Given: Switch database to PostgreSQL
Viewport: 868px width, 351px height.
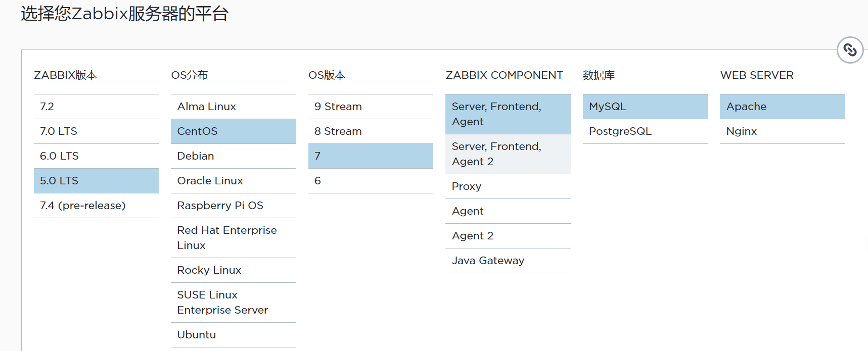Looking at the screenshot, I should [645, 131].
